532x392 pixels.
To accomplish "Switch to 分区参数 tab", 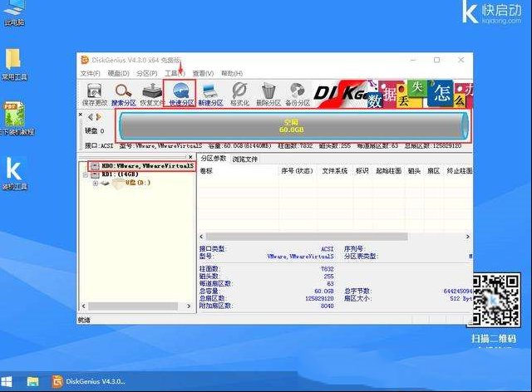I will [213, 159].
